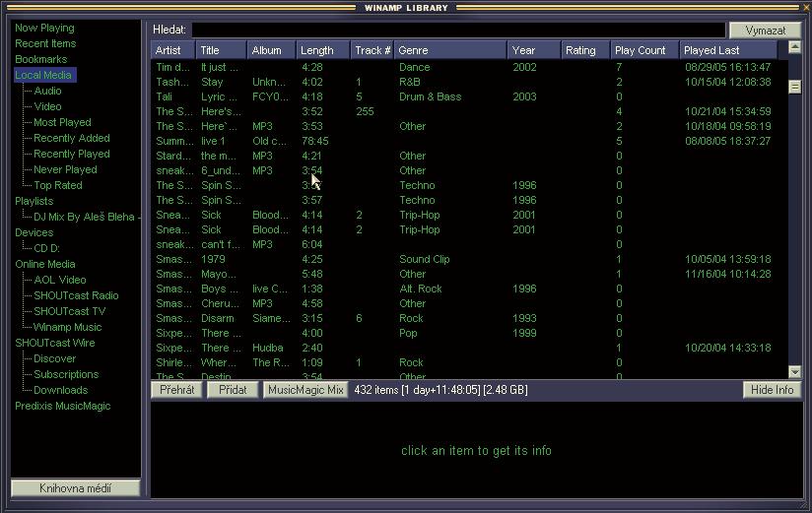Sort by the Title column header

pos(221,50)
